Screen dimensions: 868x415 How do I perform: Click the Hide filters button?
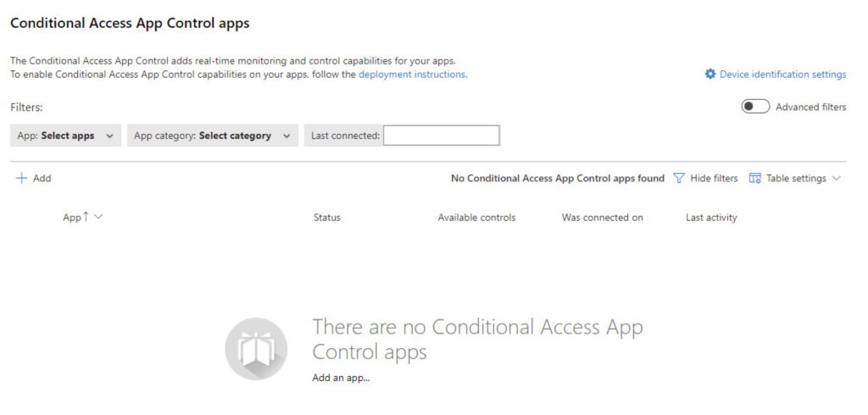714,179
